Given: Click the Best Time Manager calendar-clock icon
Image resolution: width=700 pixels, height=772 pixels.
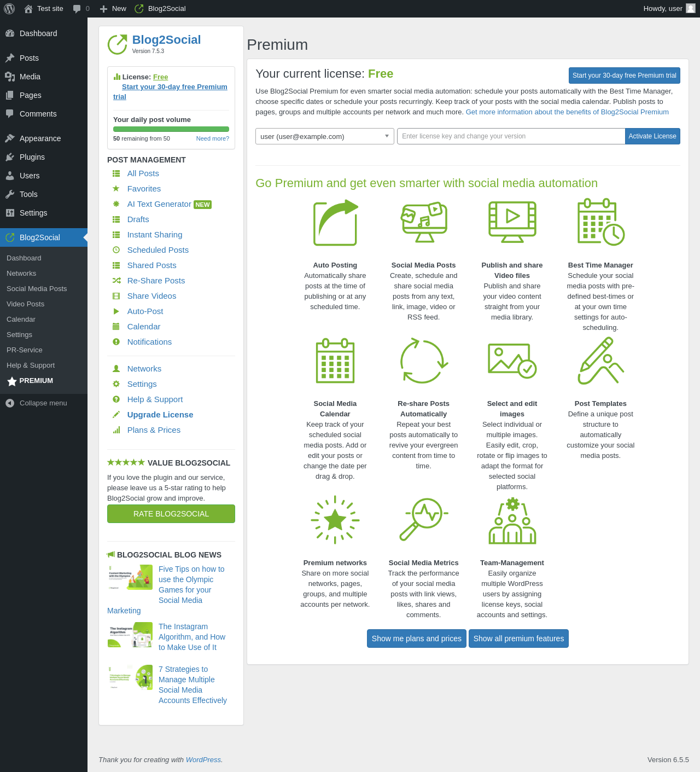Looking at the screenshot, I should click(x=601, y=222).
